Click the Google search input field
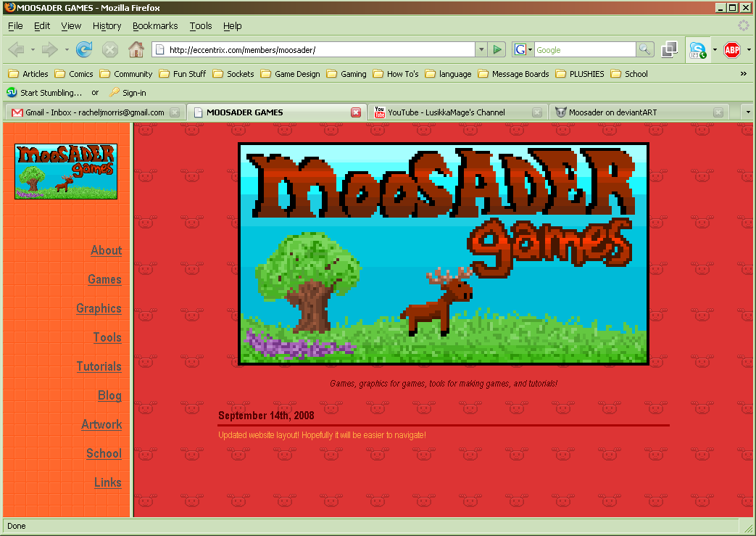The height and width of the screenshot is (536, 756). pyautogui.click(x=584, y=49)
